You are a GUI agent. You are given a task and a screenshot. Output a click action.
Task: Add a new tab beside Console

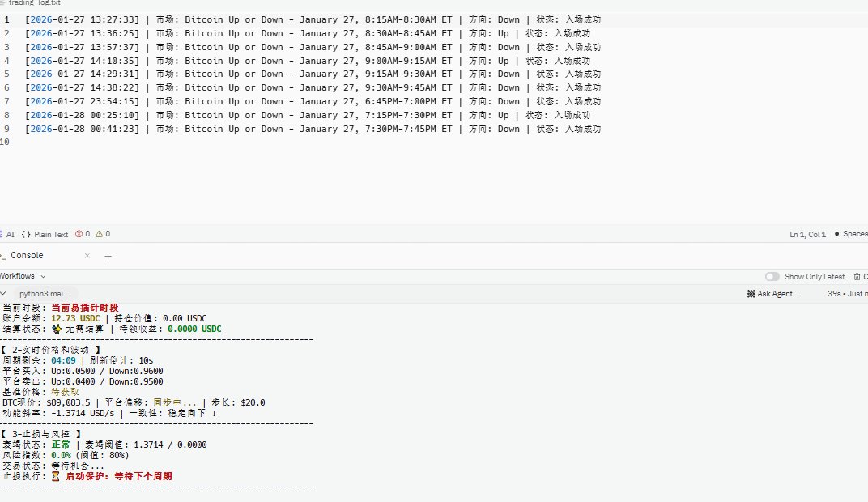pos(108,256)
